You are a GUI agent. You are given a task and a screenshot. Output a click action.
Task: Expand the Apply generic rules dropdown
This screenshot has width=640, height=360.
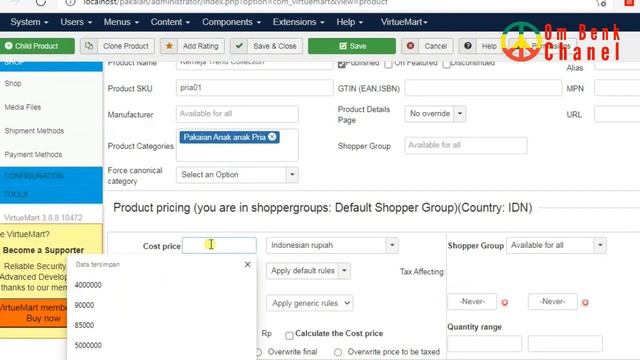(x=309, y=303)
